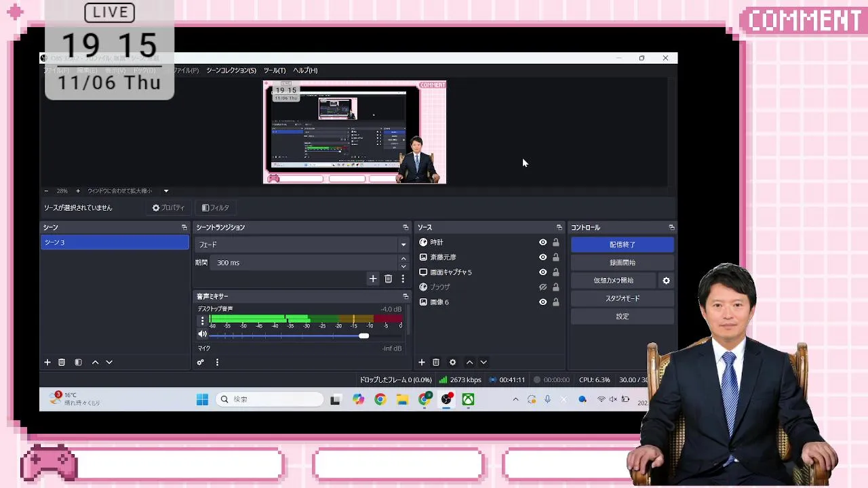Zoom in the preview with the plus icon
Image resolution: width=868 pixels, height=488 pixels.
coord(77,191)
